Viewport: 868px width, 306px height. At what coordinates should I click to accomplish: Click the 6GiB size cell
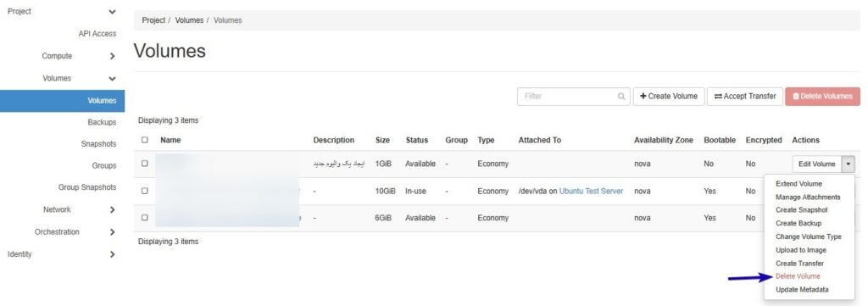tap(383, 218)
